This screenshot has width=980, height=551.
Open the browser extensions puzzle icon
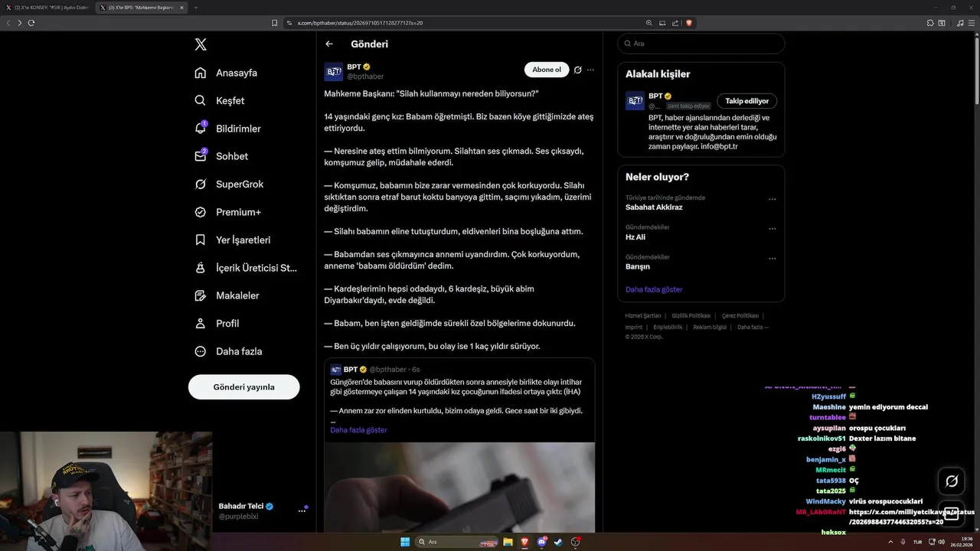coord(930,23)
